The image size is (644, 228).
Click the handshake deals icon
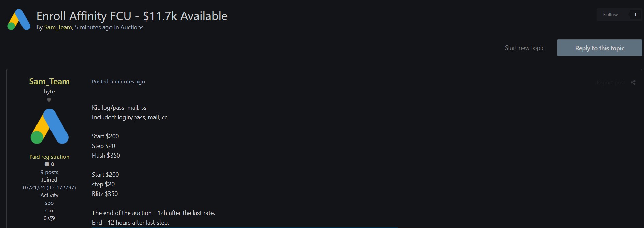pyautogui.click(x=52, y=218)
